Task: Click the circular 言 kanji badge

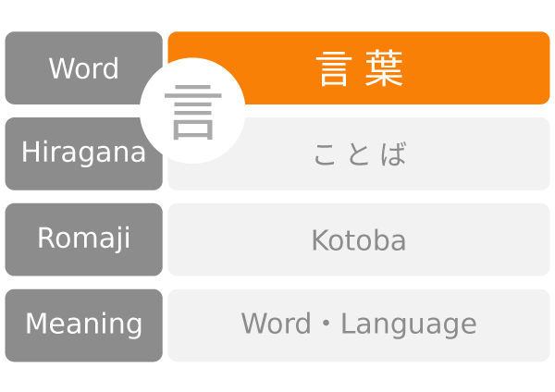Action: (192, 112)
